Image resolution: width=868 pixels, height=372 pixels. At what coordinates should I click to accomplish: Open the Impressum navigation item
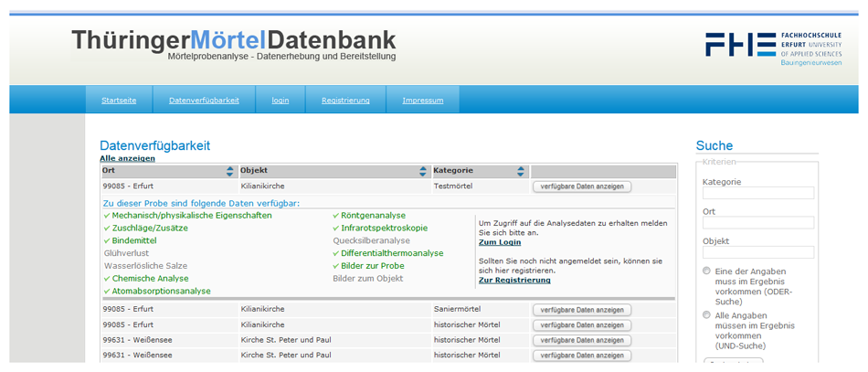click(x=423, y=101)
